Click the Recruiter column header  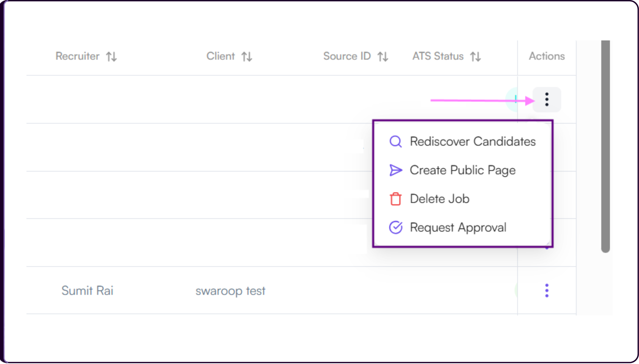point(77,56)
